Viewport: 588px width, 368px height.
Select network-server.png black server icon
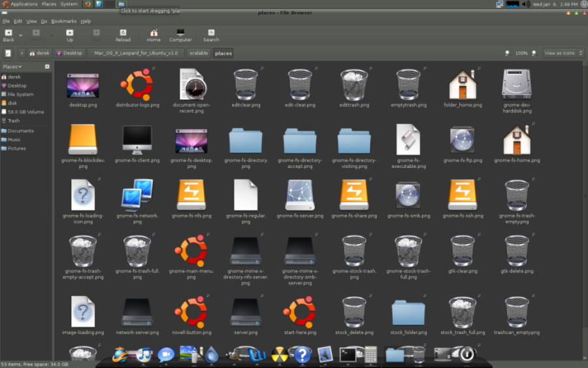[x=137, y=312]
